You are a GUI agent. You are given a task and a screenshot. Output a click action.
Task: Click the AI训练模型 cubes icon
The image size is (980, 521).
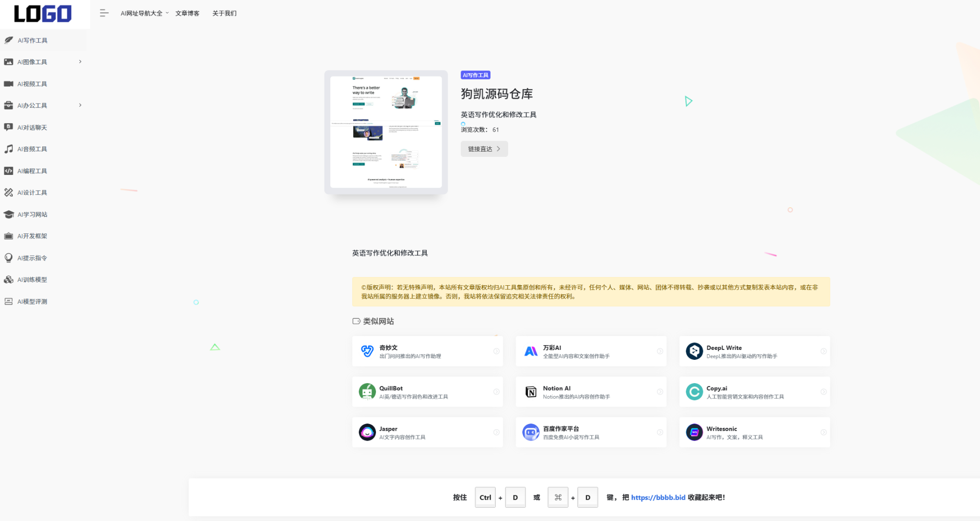9,280
